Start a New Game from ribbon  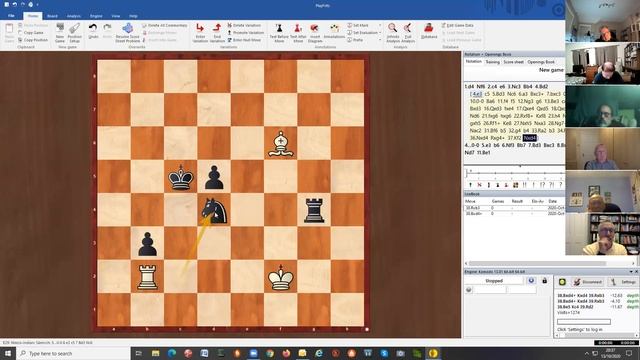tap(60, 33)
